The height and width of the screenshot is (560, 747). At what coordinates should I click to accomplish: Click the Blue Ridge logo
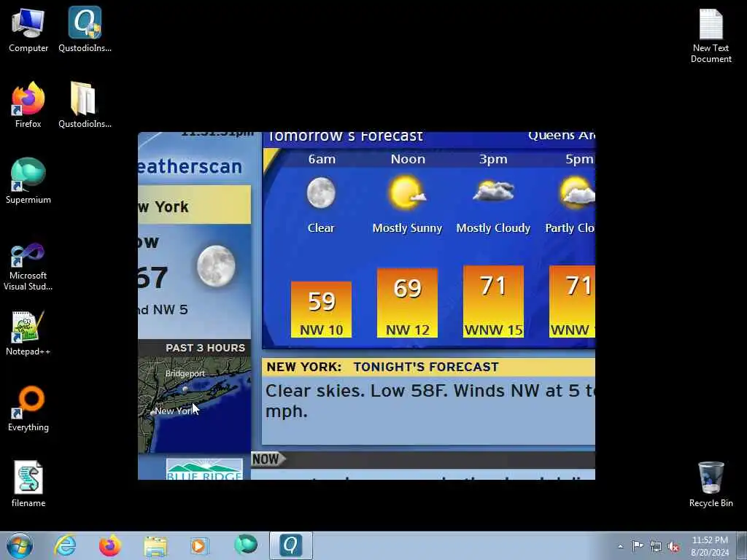pos(204,470)
